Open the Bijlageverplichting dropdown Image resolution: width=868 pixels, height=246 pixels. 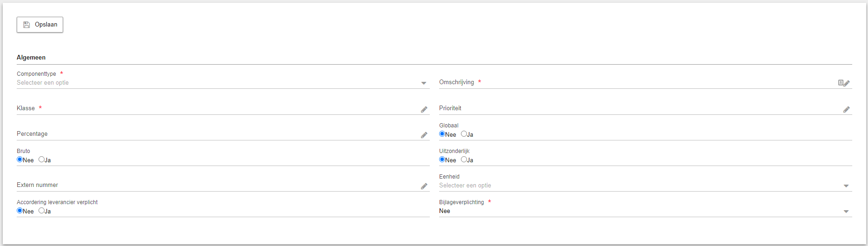(x=645, y=211)
